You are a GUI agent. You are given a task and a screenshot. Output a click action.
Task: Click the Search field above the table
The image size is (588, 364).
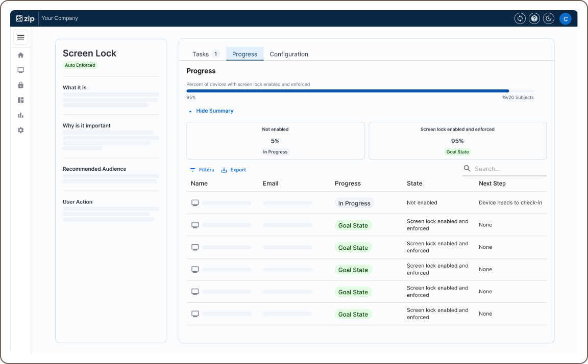505,168
